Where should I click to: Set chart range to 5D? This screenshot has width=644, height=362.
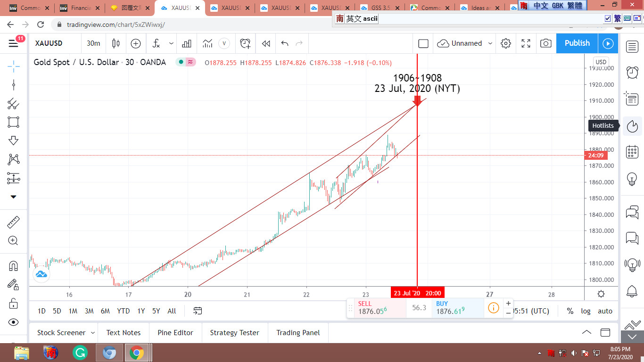pyautogui.click(x=57, y=311)
